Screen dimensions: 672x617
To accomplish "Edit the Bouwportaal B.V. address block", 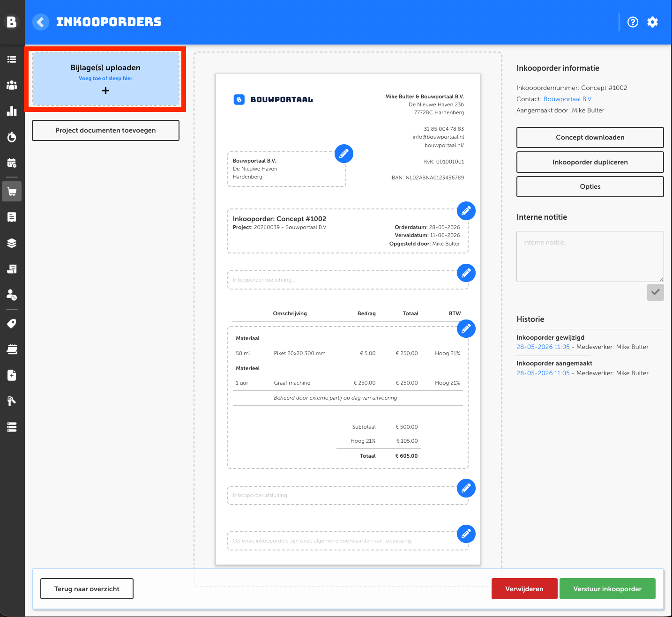I will coord(344,154).
